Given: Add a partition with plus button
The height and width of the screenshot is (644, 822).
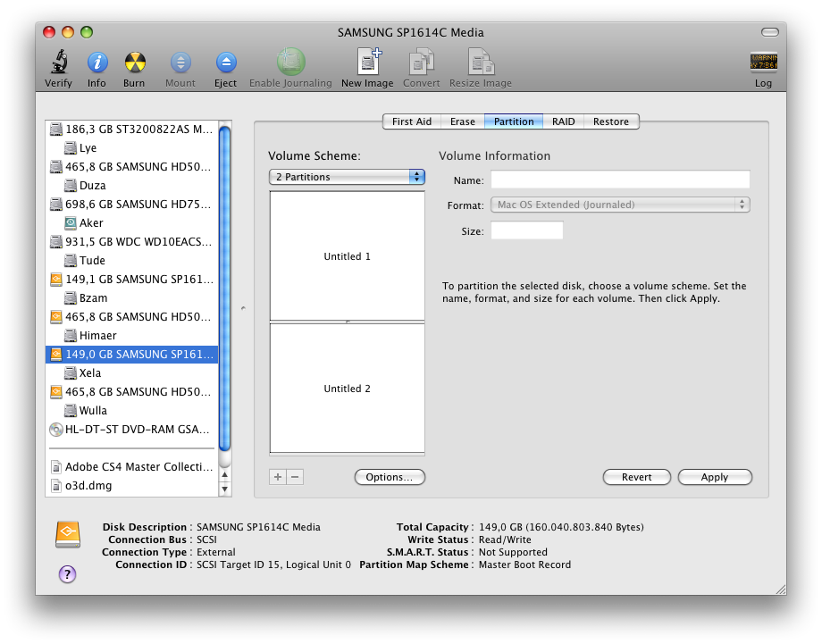Looking at the screenshot, I should (278, 477).
